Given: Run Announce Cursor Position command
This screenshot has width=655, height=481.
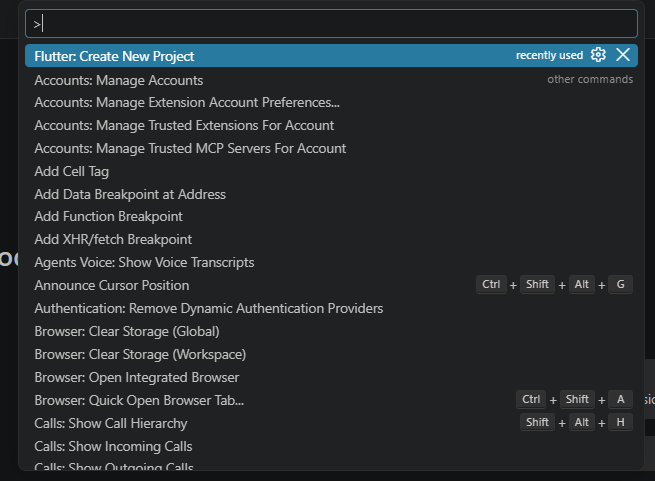Looking at the screenshot, I should coord(331,285).
